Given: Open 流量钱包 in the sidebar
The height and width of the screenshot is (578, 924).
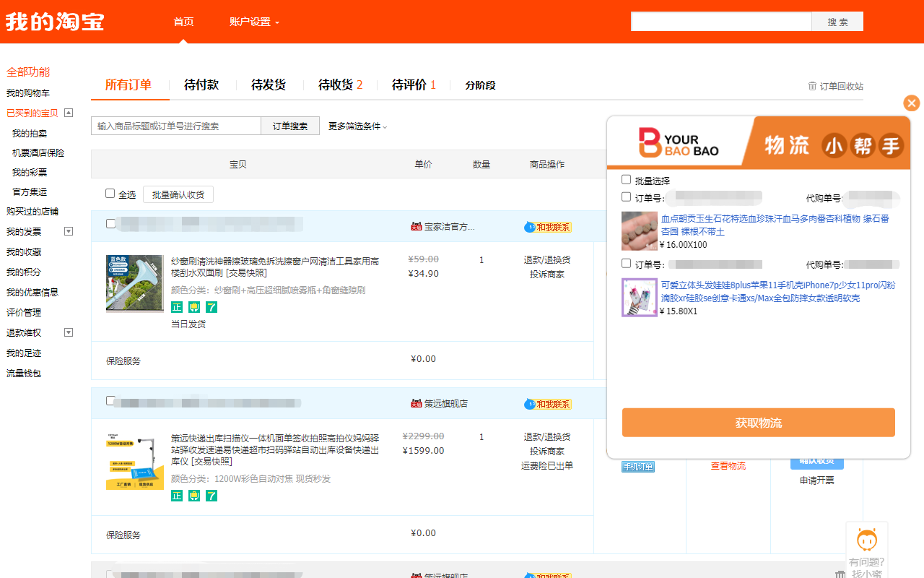Looking at the screenshot, I should [24, 374].
